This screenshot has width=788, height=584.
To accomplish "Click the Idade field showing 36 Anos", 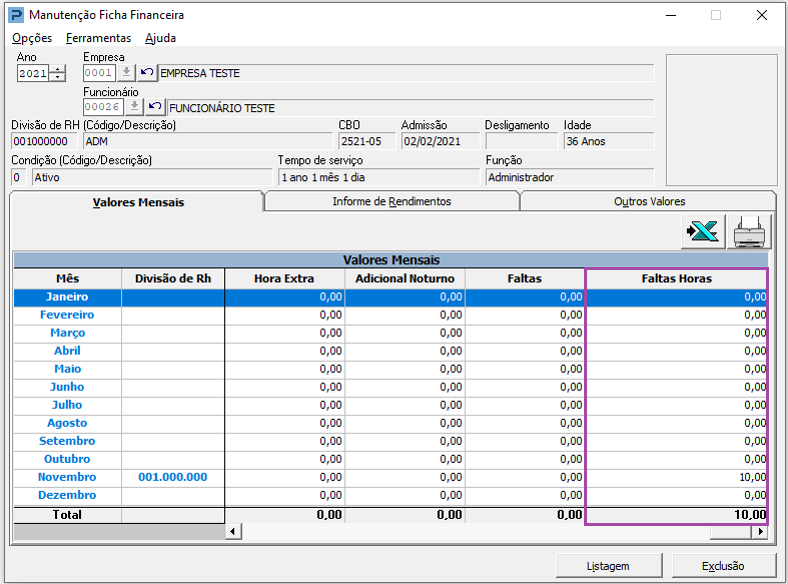I will click(609, 141).
